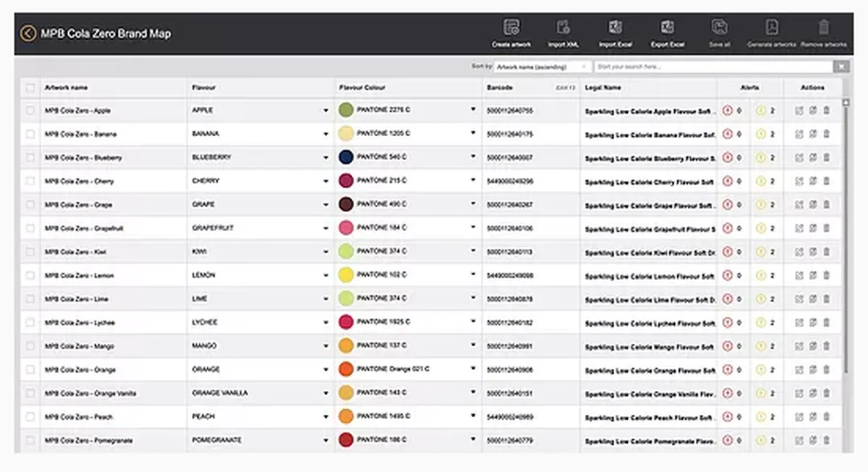Click the Create artwork toolbar icon

(x=511, y=28)
